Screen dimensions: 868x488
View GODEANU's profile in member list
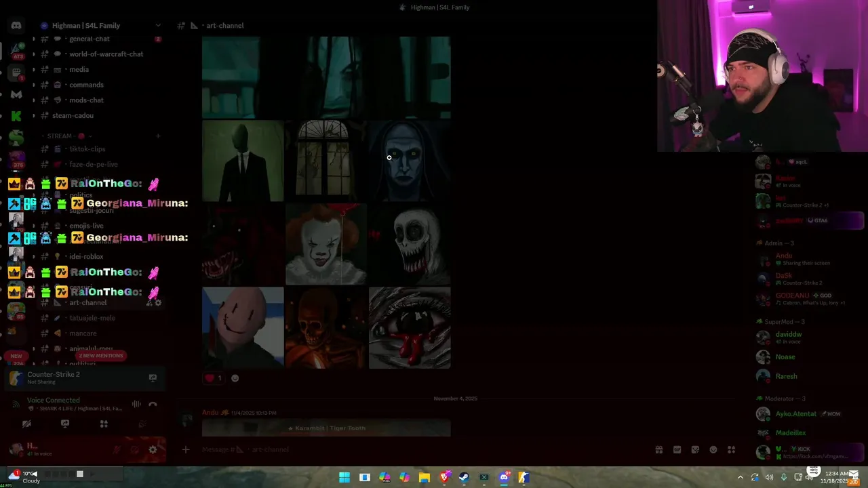click(x=808, y=299)
